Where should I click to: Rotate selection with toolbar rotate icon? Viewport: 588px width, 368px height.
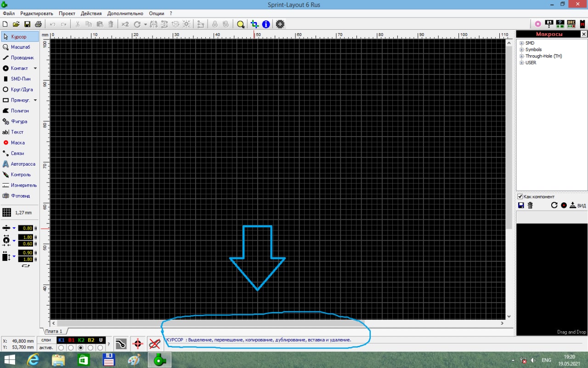137,24
